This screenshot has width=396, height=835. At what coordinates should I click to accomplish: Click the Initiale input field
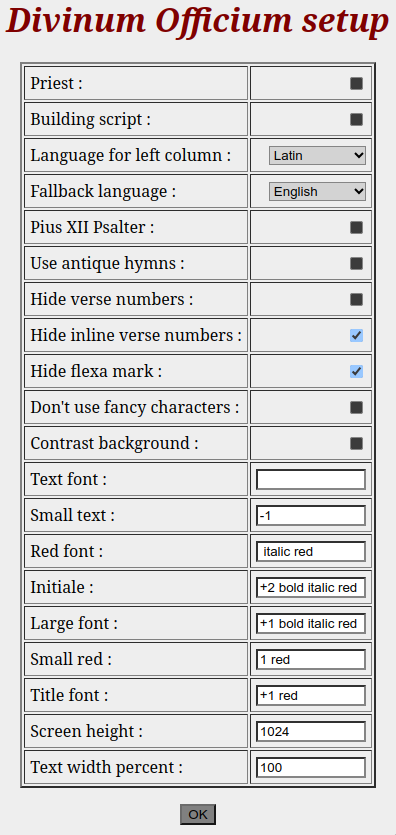pos(311,587)
